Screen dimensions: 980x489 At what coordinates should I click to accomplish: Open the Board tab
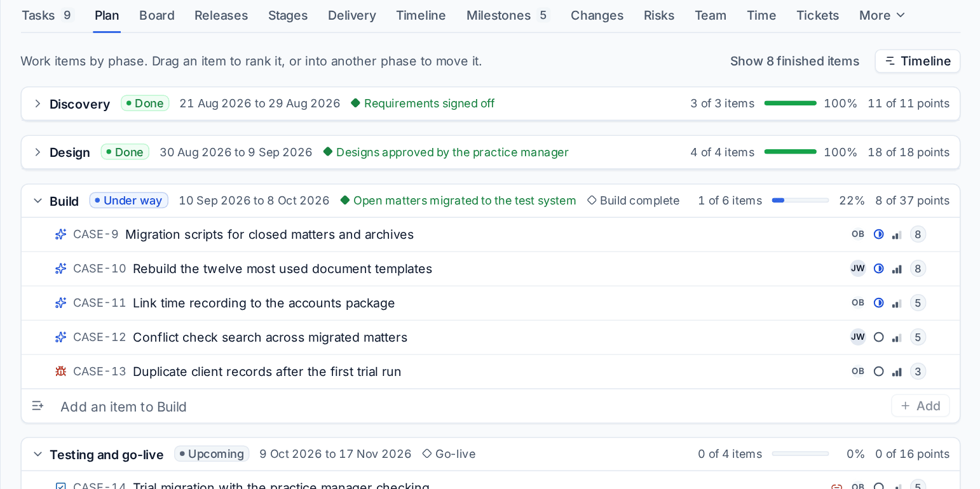pos(157,15)
